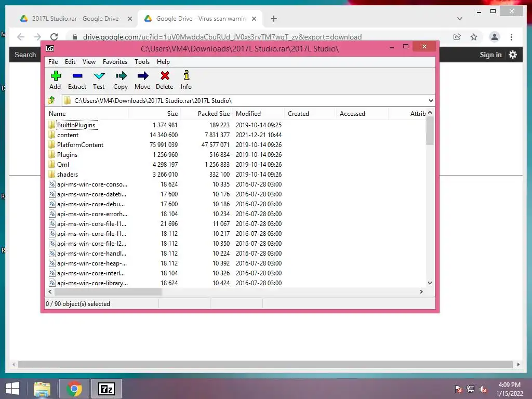Click the Chrome share page icon
This screenshot has height=399, width=532.
pos(457,37)
